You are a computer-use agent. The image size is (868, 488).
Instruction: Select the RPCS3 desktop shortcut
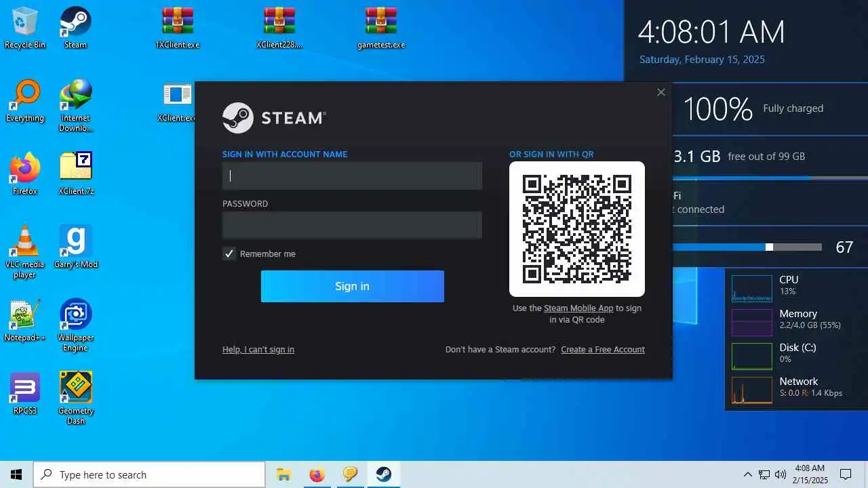tap(25, 394)
